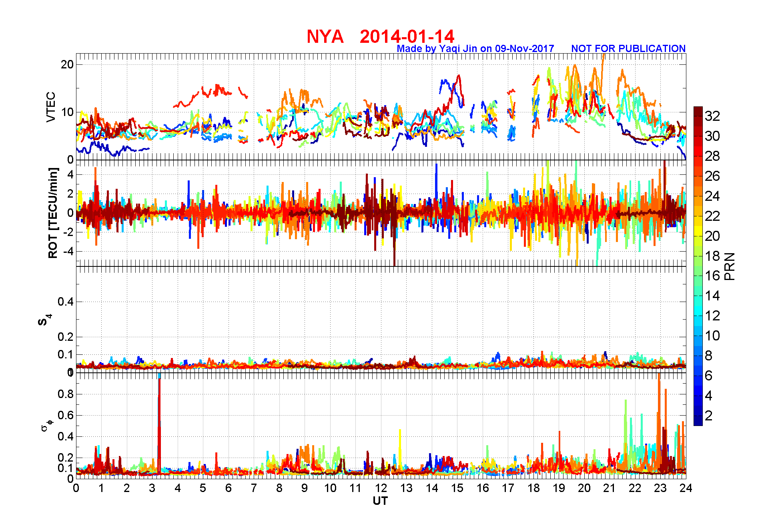
Task: Click the "ROT [TECU/min]" axis label
Action: 53,213
